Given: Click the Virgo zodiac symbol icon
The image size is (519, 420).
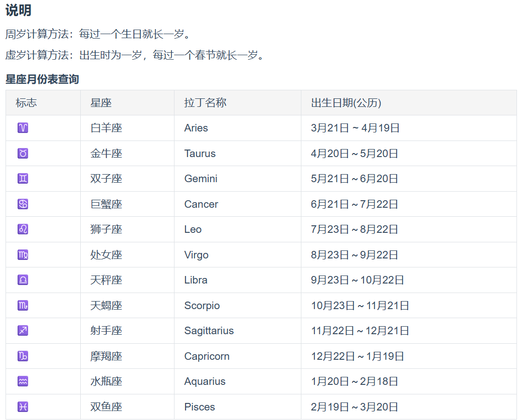Looking at the screenshot, I should click(x=23, y=255).
